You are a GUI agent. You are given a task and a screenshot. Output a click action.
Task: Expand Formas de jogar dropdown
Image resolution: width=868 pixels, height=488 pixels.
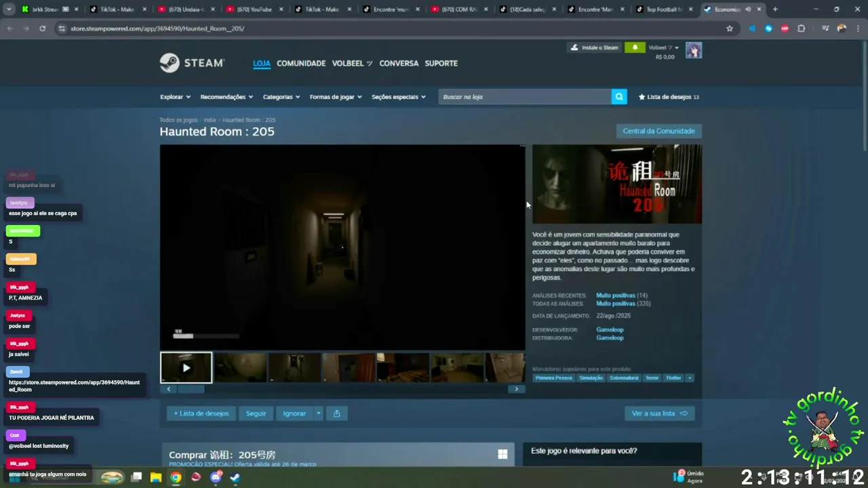[336, 97]
